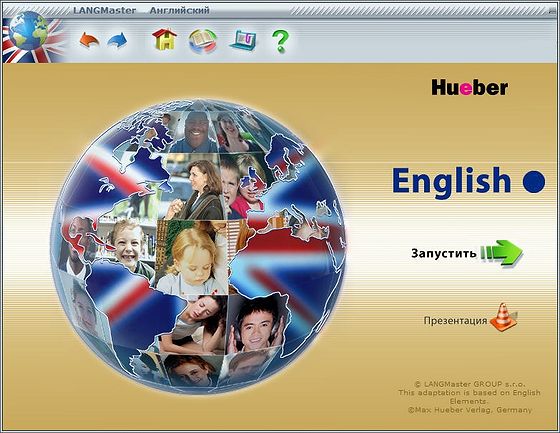The height and width of the screenshot is (433, 560).
Task: Click the orange traffic cone icon
Action: [504, 317]
